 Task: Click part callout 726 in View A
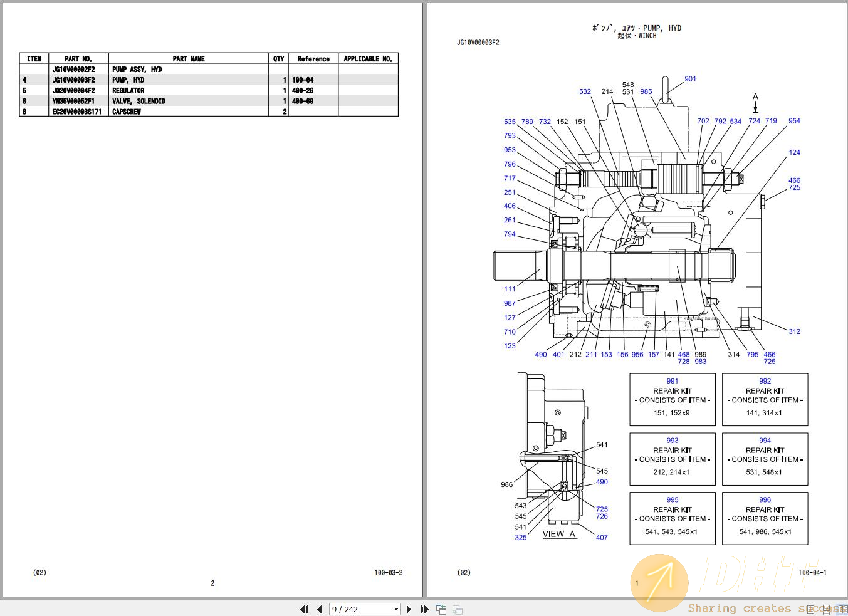pyautogui.click(x=602, y=516)
